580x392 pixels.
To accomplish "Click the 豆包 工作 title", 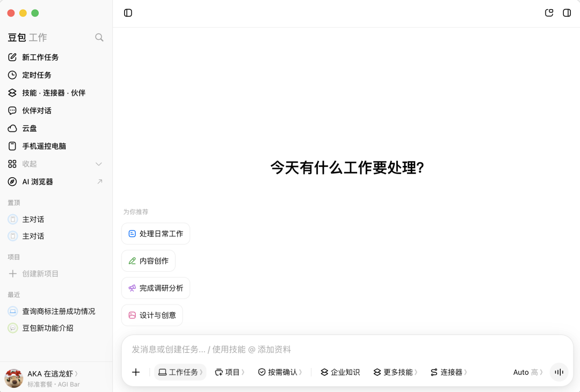I will point(27,38).
